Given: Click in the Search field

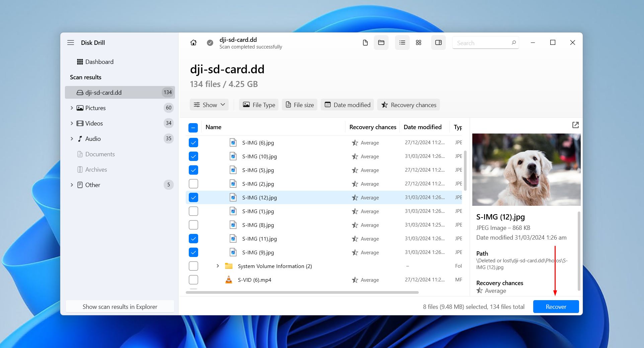Looking at the screenshot, I should (482, 43).
